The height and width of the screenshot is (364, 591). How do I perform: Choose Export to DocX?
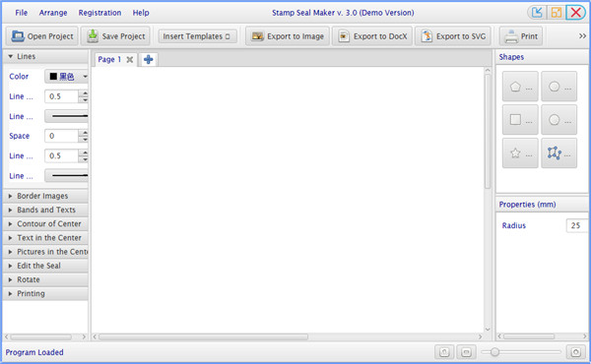coord(372,36)
